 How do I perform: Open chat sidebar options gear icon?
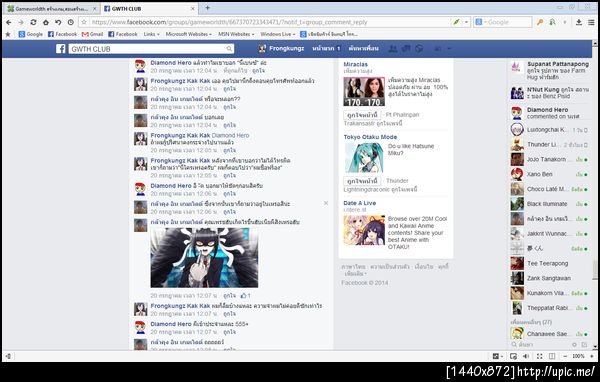click(574, 344)
